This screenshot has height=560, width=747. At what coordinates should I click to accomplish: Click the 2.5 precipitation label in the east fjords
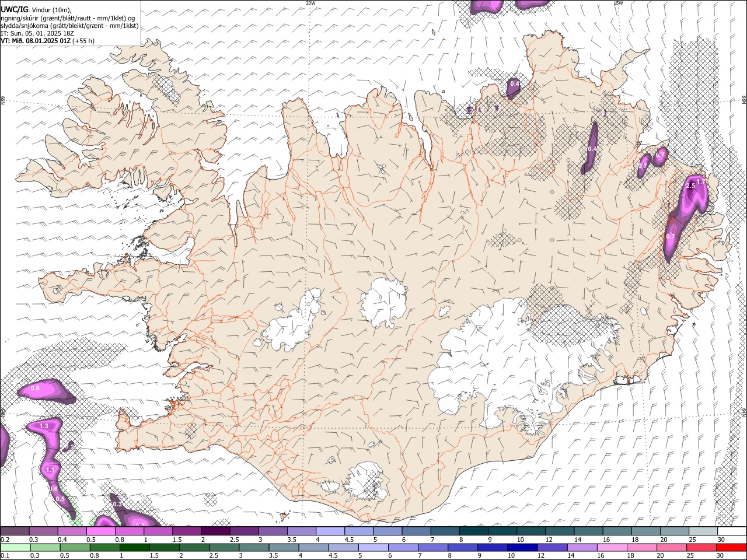(691, 185)
